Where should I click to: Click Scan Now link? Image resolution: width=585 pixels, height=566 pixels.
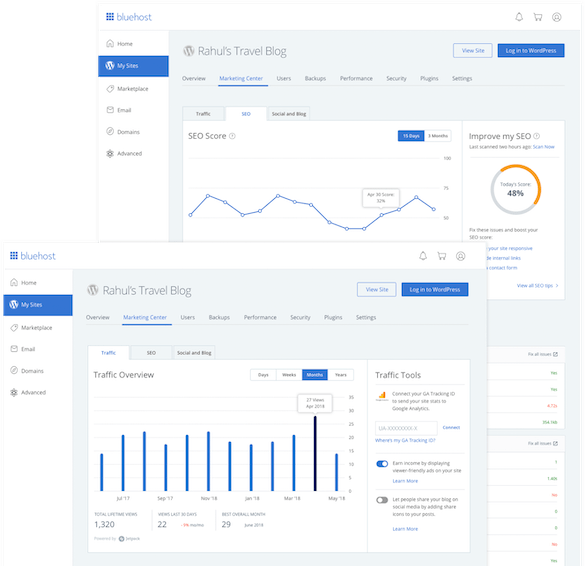(x=544, y=147)
